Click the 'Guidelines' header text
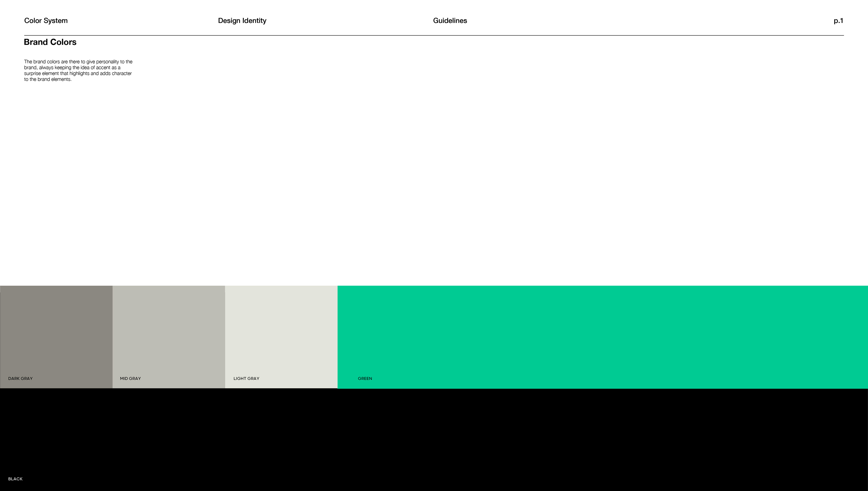The height and width of the screenshot is (491, 868). (450, 21)
